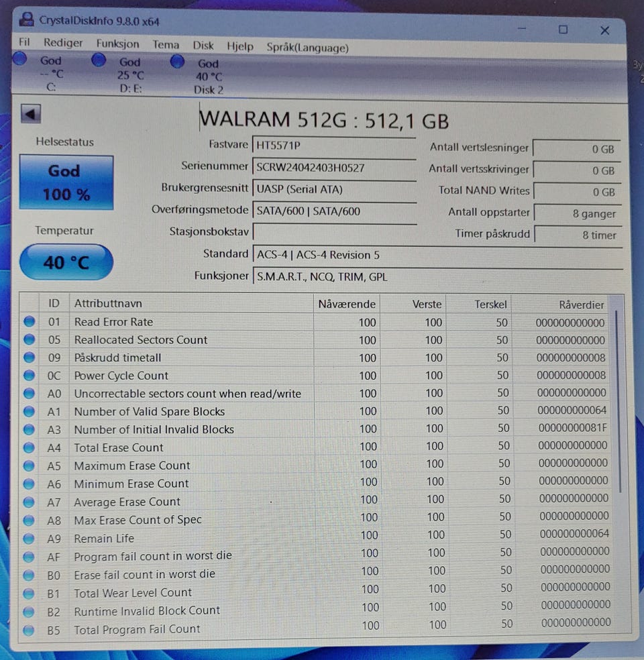Click status dot for Power Cycle Count
This screenshot has width=644, height=660.
pyautogui.click(x=30, y=375)
